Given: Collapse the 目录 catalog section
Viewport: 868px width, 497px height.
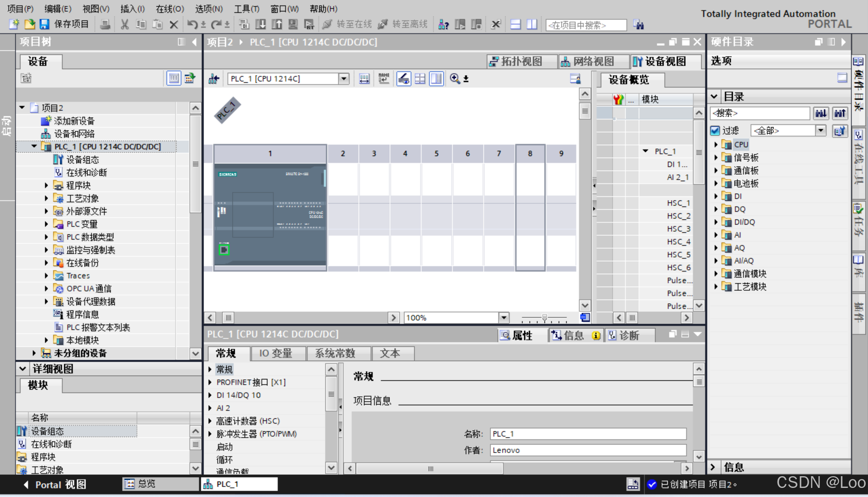Looking at the screenshot, I should pyautogui.click(x=714, y=96).
